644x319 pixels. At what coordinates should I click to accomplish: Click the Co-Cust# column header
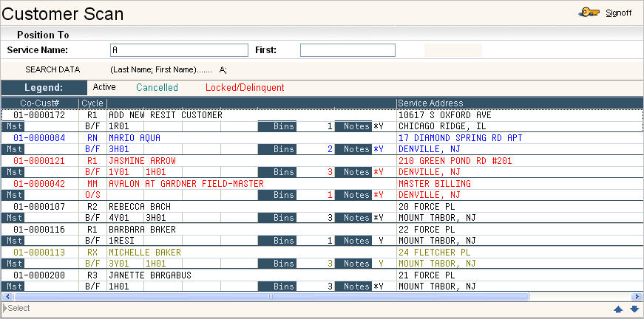pos(40,103)
